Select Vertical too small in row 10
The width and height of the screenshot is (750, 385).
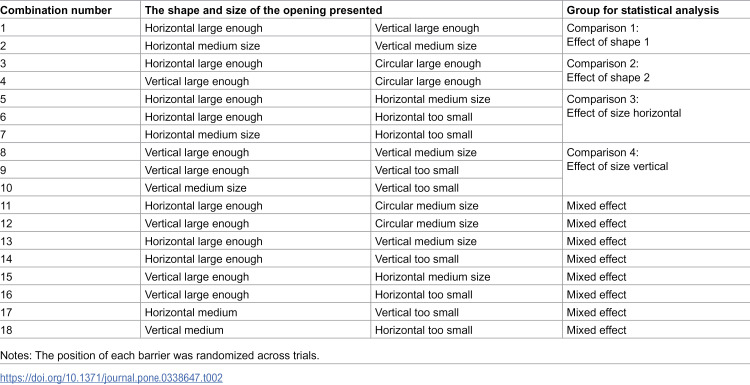point(417,188)
